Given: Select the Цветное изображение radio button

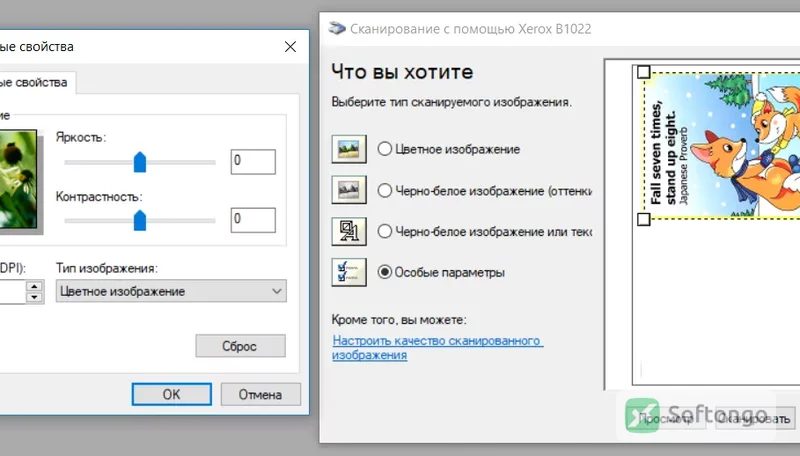Looking at the screenshot, I should click(385, 149).
